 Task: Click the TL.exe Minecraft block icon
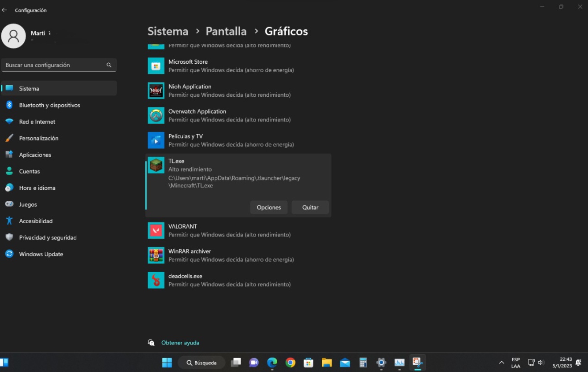pyautogui.click(x=156, y=165)
